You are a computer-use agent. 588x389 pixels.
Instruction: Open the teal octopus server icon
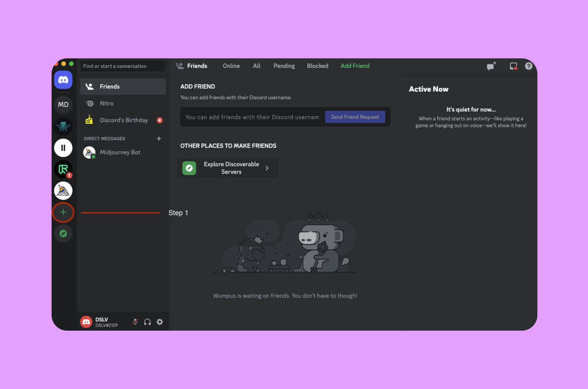[63, 126]
